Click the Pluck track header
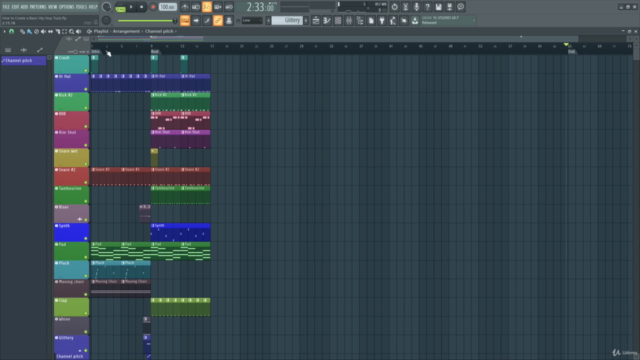The height and width of the screenshot is (360, 640). point(72,269)
